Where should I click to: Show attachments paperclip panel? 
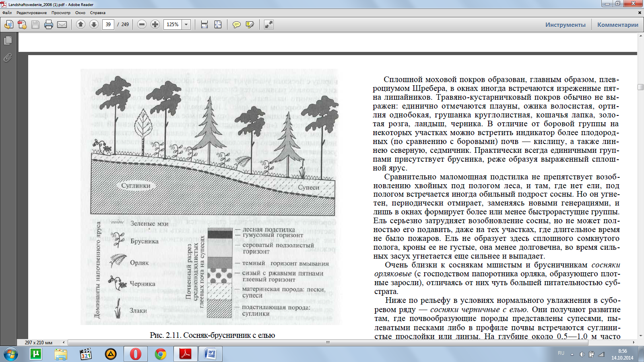click(x=8, y=58)
